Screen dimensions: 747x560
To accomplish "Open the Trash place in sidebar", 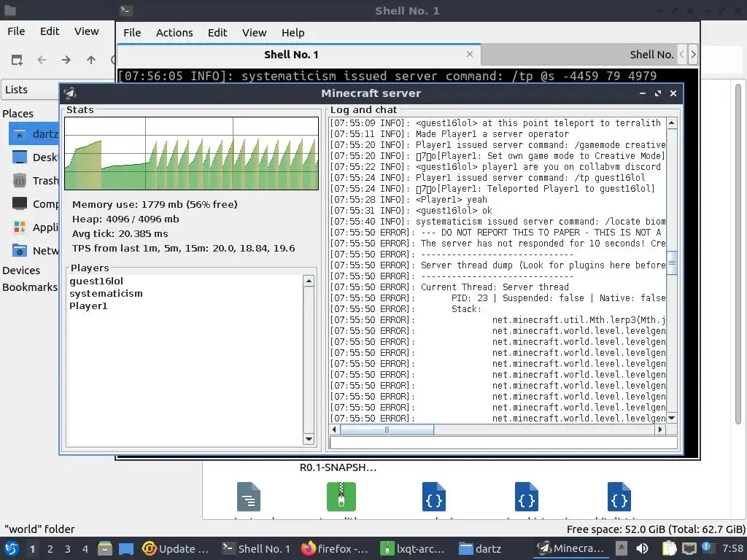I will coord(34,181).
